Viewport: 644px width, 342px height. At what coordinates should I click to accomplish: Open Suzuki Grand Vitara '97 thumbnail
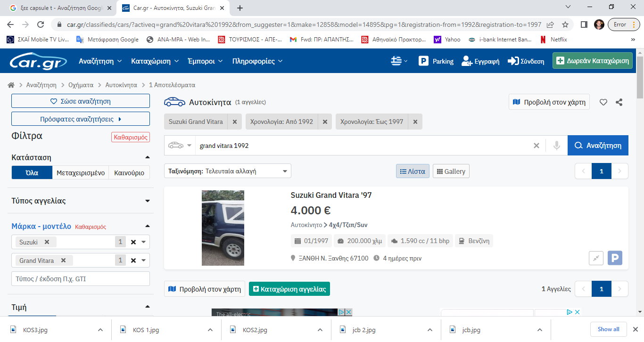tap(223, 228)
